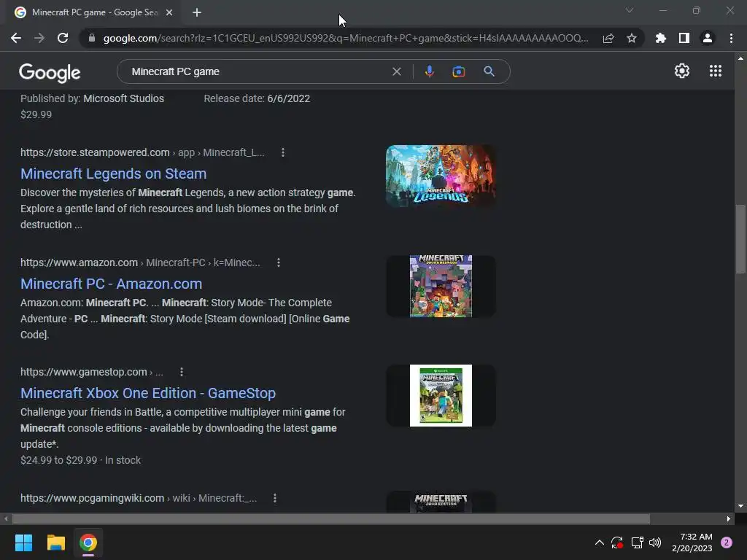Open the tab search chevron

630,10
